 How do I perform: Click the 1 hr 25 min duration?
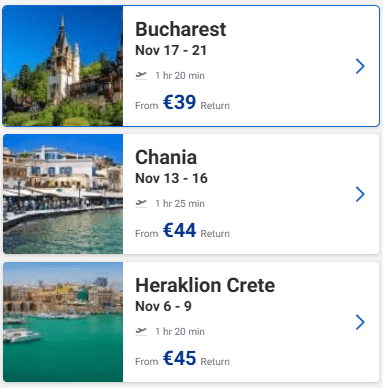pos(180,203)
